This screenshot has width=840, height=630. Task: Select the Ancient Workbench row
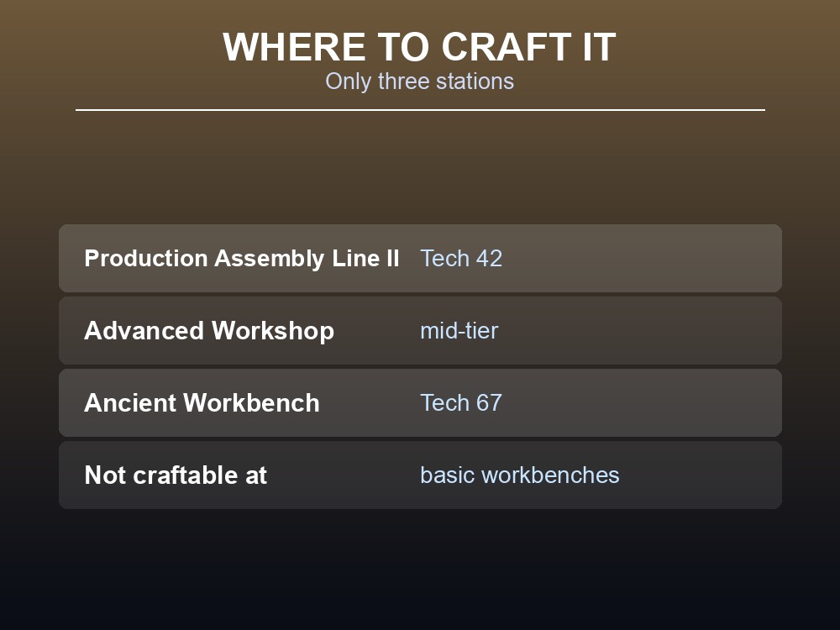point(420,403)
